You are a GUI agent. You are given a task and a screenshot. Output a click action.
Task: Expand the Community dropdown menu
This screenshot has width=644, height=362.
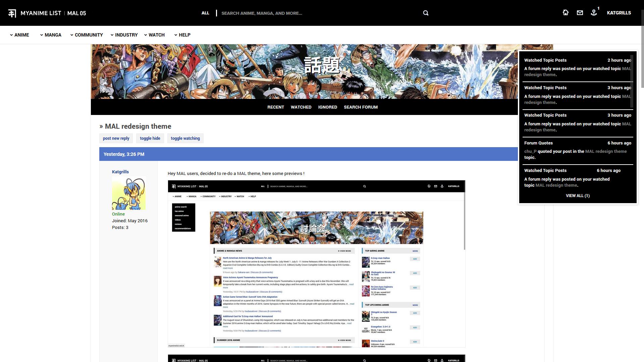(x=87, y=35)
